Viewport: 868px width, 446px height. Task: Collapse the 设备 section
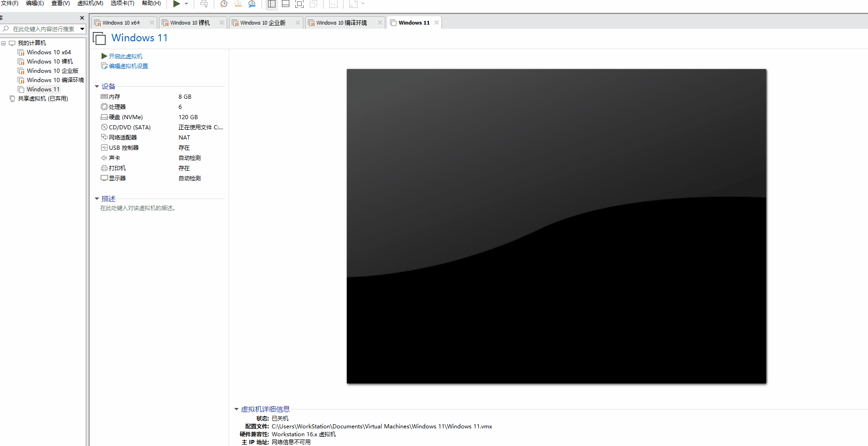[x=97, y=87]
